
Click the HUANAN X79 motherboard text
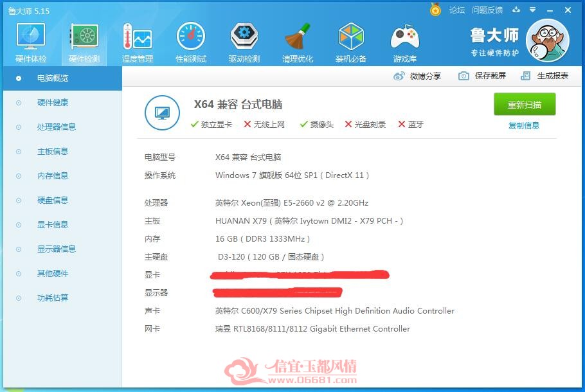point(309,221)
